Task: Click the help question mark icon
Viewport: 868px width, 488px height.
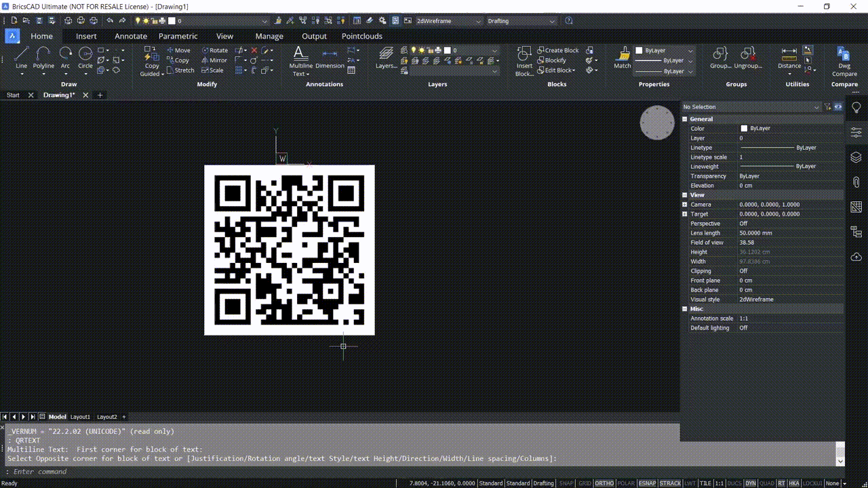Action: click(x=568, y=21)
